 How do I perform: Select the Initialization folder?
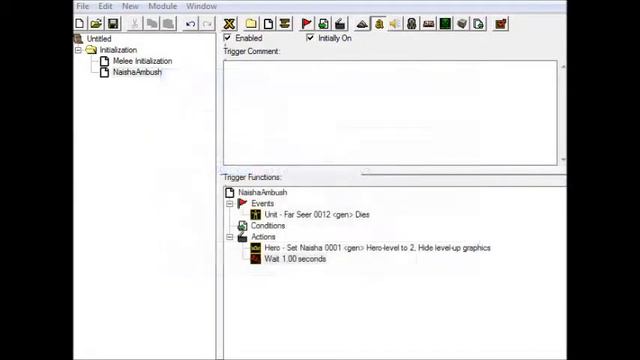pyautogui.click(x=118, y=50)
